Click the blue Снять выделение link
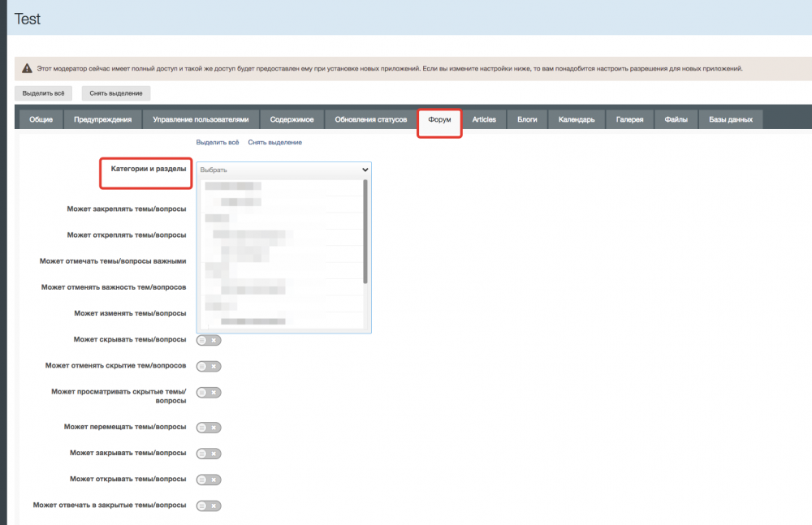 click(x=274, y=143)
